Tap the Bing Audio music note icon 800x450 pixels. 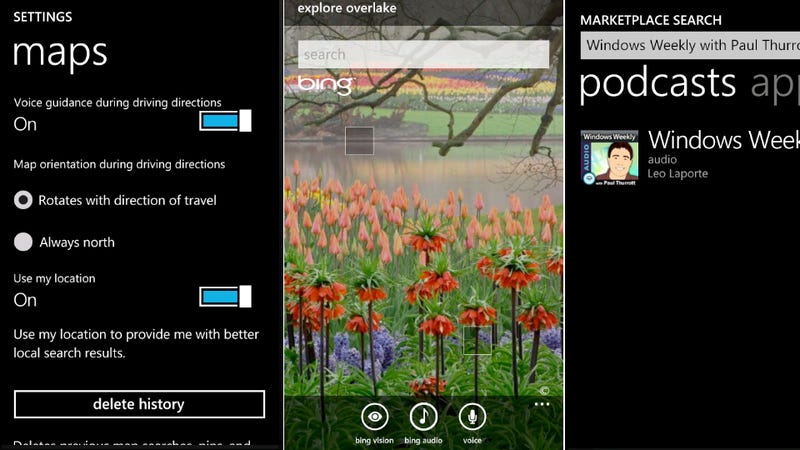(423, 417)
